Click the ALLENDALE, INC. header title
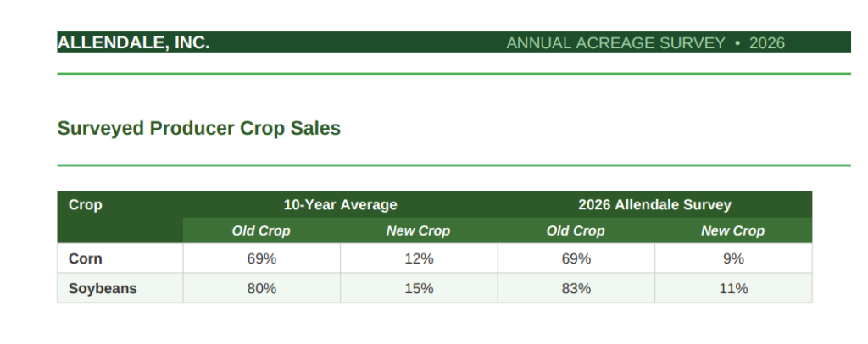868x344 pixels. pos(133,42)
